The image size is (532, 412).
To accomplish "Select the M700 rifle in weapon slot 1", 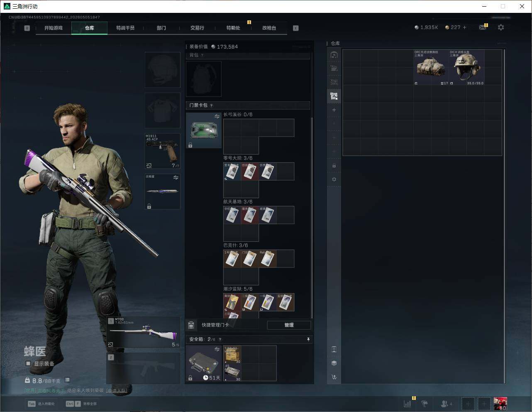I will pyautogui.click(x=144, y=332).
